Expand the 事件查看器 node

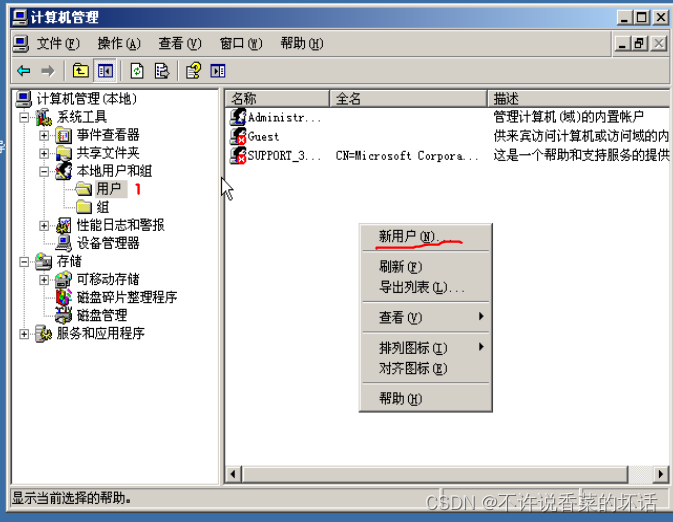44,136
